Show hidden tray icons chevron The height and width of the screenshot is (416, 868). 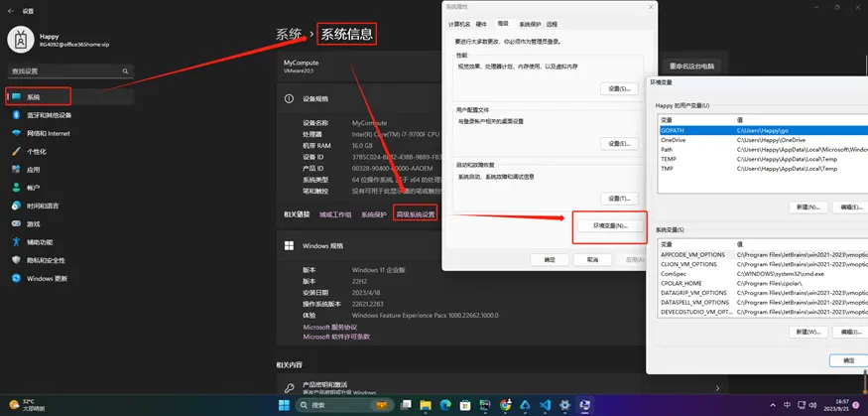pos(774,405)
